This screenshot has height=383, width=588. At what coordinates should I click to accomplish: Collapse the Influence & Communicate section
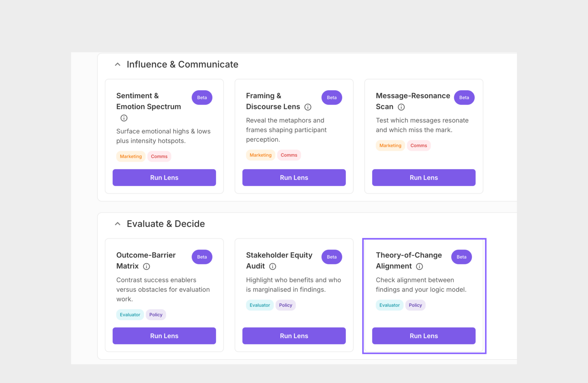click(117, 64)
